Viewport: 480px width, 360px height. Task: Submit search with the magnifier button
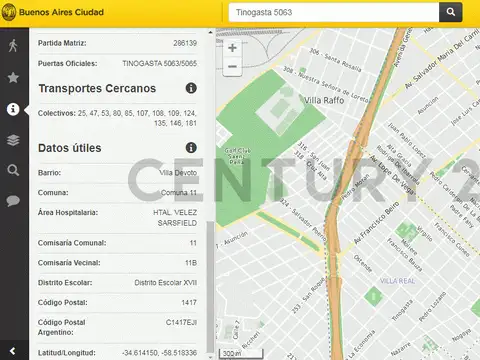click(x=451, y=12)
